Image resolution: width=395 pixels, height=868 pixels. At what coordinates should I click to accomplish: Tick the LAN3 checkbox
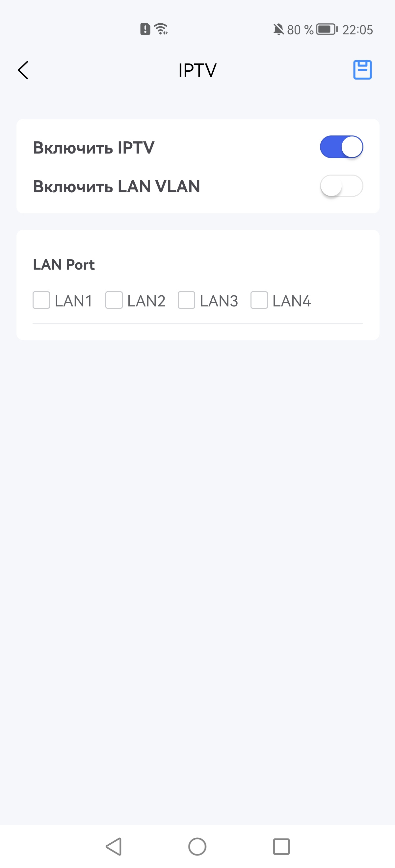(x=187, y=300)
